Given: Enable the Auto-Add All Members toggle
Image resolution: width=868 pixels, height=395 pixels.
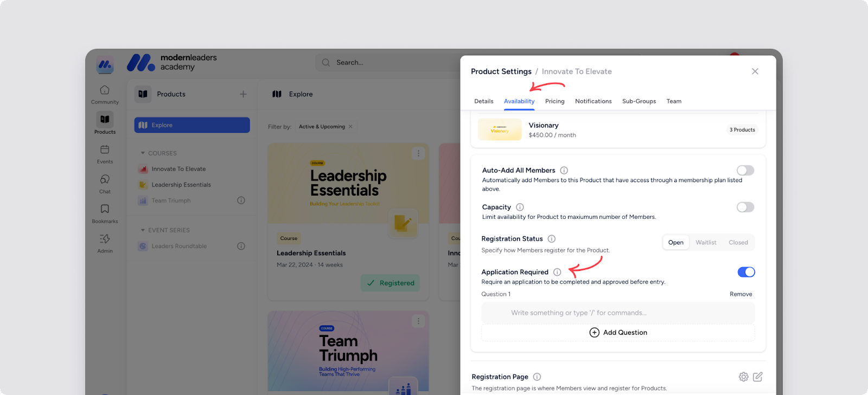Looking at the screenshot, I should tap(745, 170).
